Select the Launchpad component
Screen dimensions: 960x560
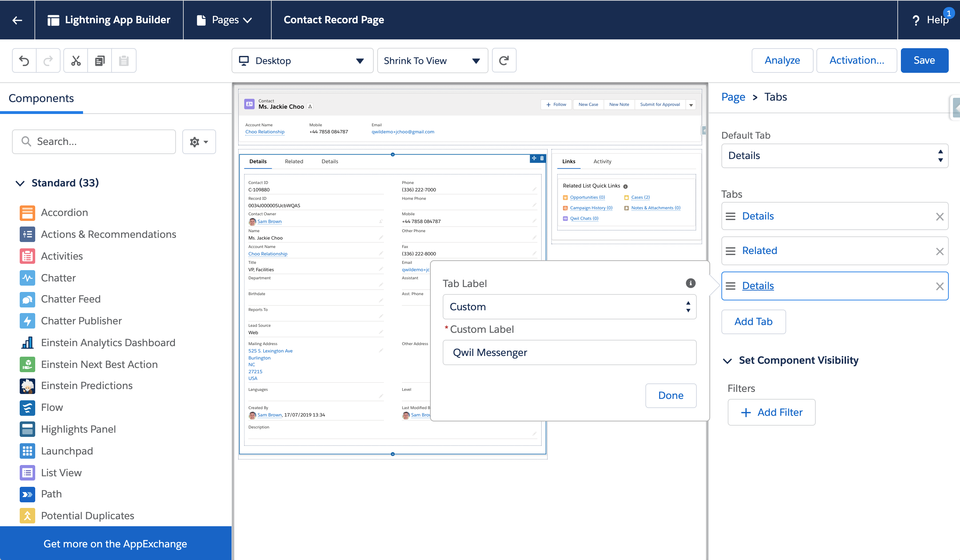pyautogui.click(x=56, y=451)
